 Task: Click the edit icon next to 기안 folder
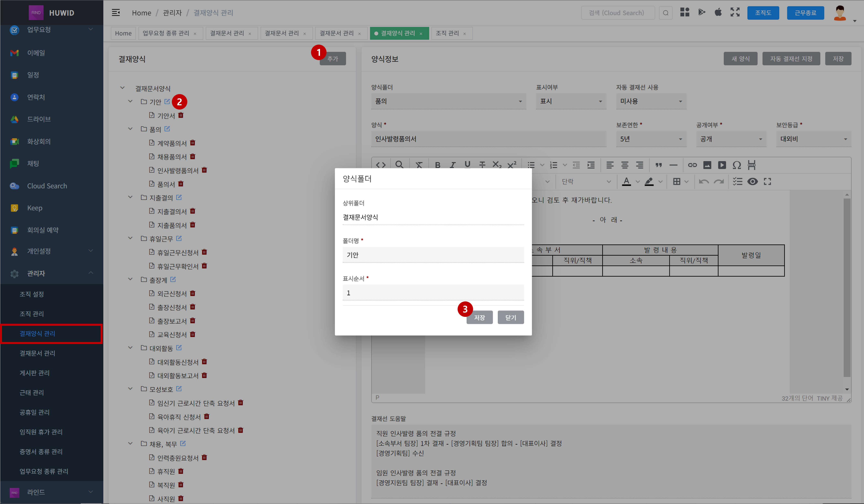click(167, 101)
